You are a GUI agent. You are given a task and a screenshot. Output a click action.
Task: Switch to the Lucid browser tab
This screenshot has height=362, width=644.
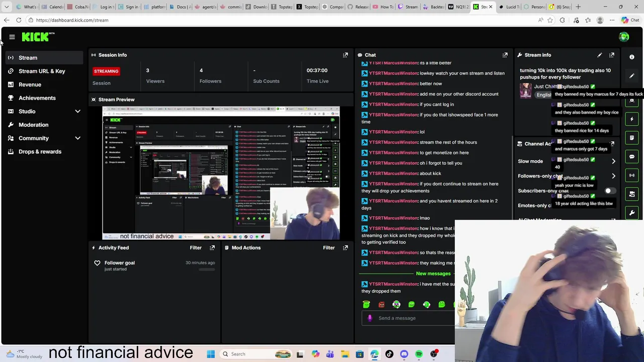(x=509, y=7)
